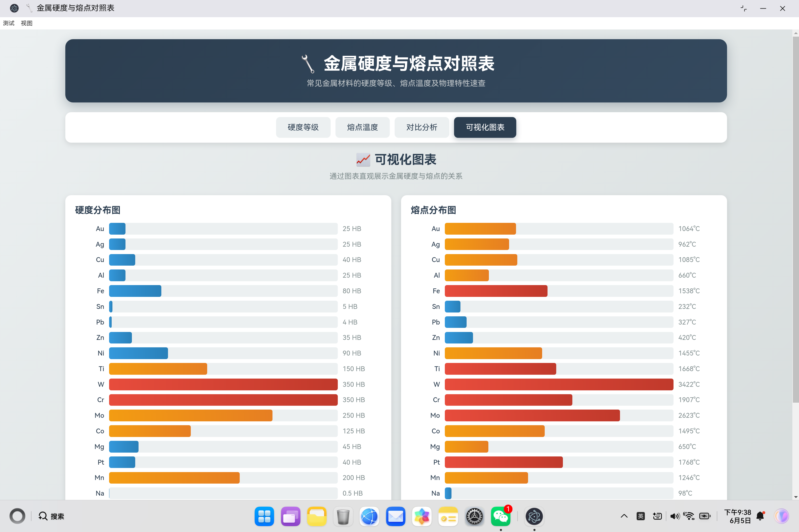This screenshot has width=799, height=532.
Task: Click the 可视化图表 section heading
Action: pos(396,160)
